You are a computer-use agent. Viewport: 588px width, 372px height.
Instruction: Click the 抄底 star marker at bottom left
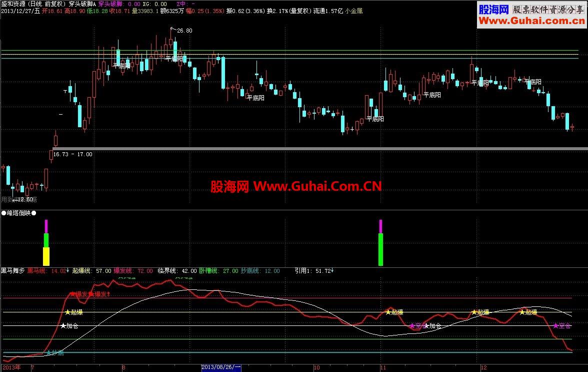click(x=55, y=353)
